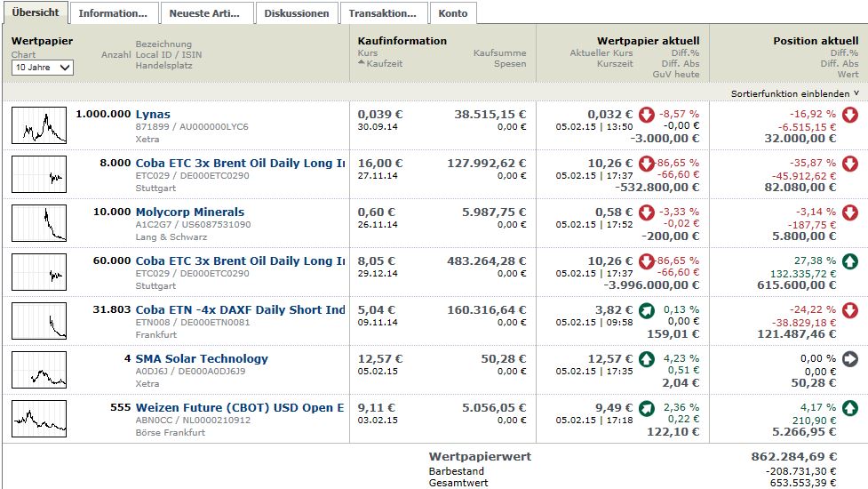Click Kaufsumme 38.515,15 € for Lynas

[490, 115]
